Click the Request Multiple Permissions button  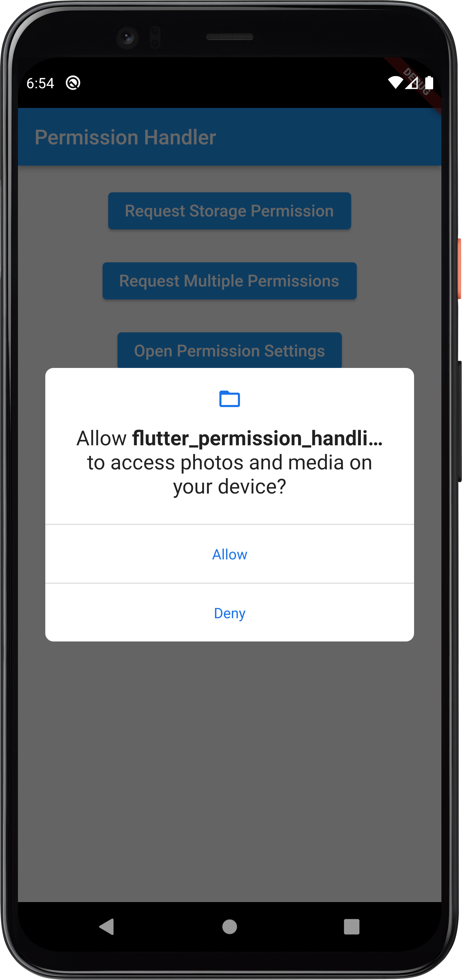point(229,281)
